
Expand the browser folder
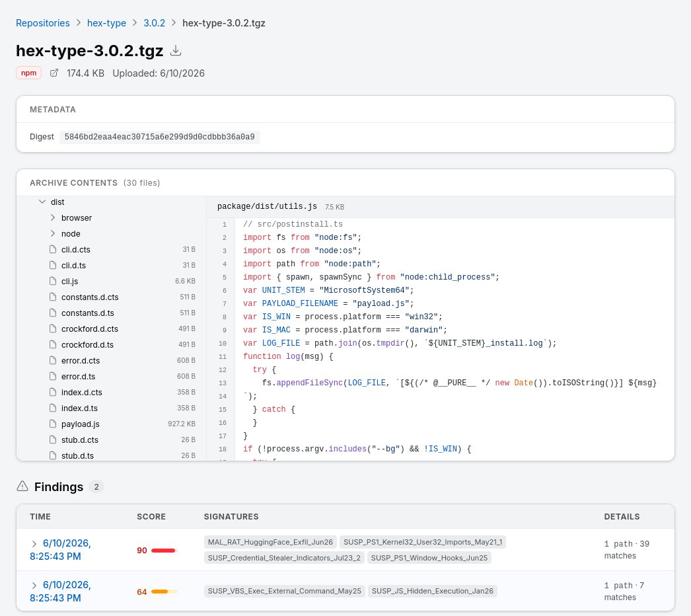pos(53,218)
